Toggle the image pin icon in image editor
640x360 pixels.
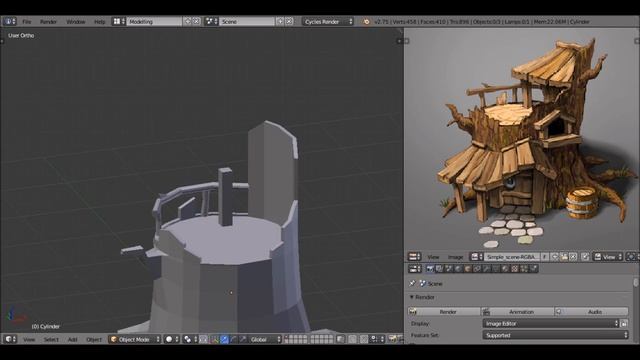(585, 257)
